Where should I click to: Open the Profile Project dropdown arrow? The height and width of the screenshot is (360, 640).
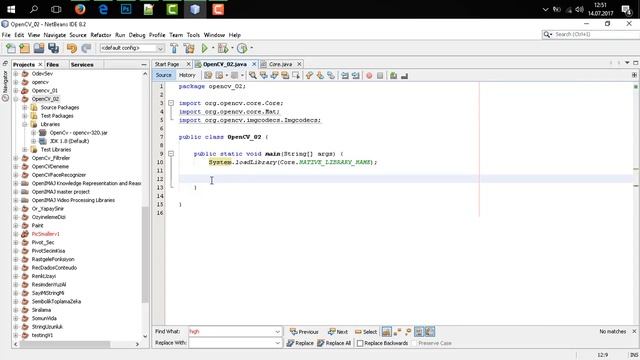click(x=251, y=48)
